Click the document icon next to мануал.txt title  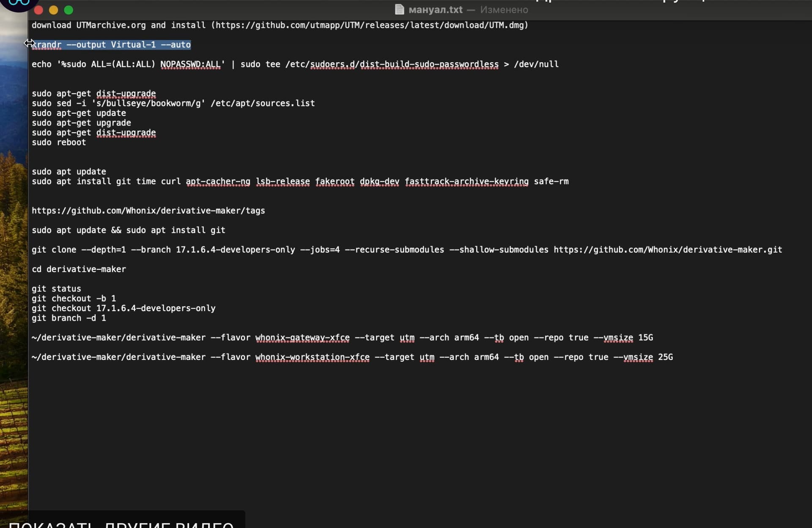[x=399, y=9]
